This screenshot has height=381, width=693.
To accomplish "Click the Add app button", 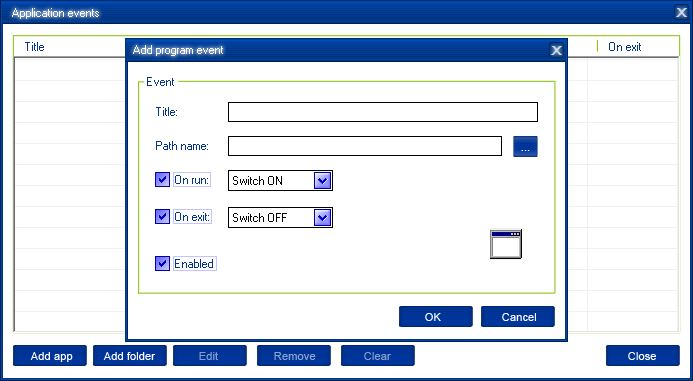I will 50,356.
